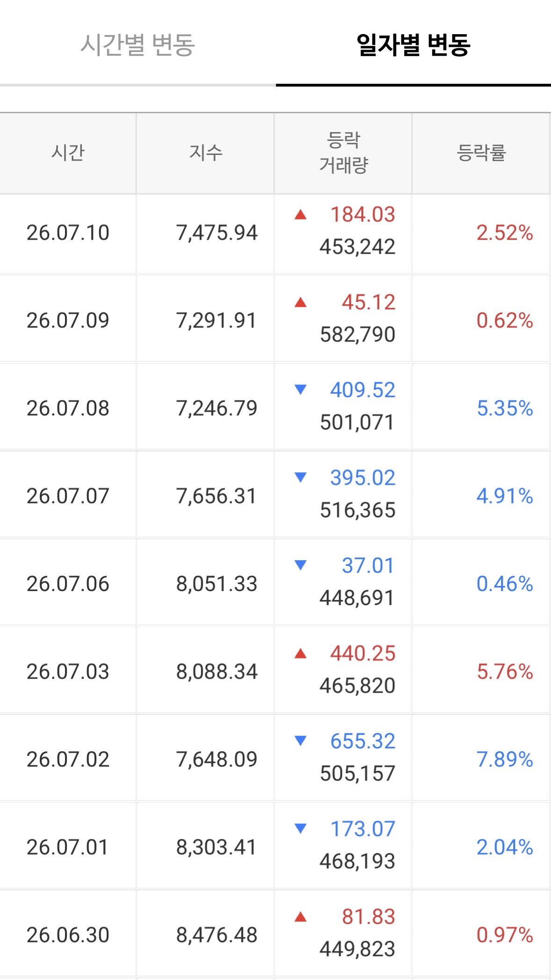Click the red up arrow beside 45.12

click(x=300, y=302)
